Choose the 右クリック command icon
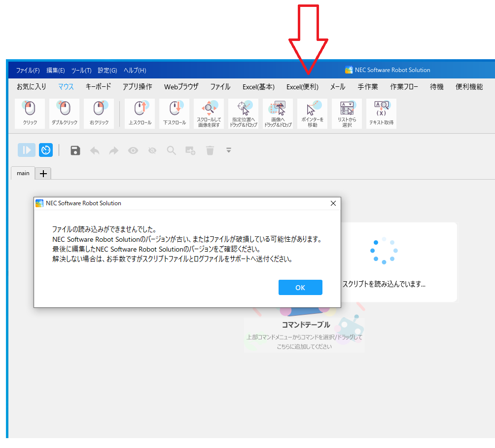Screen dimensions: 495x448 click(x=99, y=113)
